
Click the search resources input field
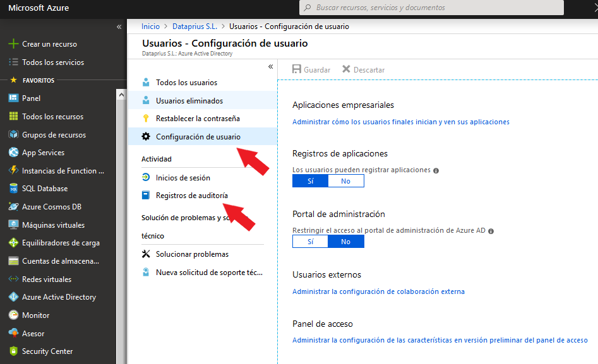[431, 8]
